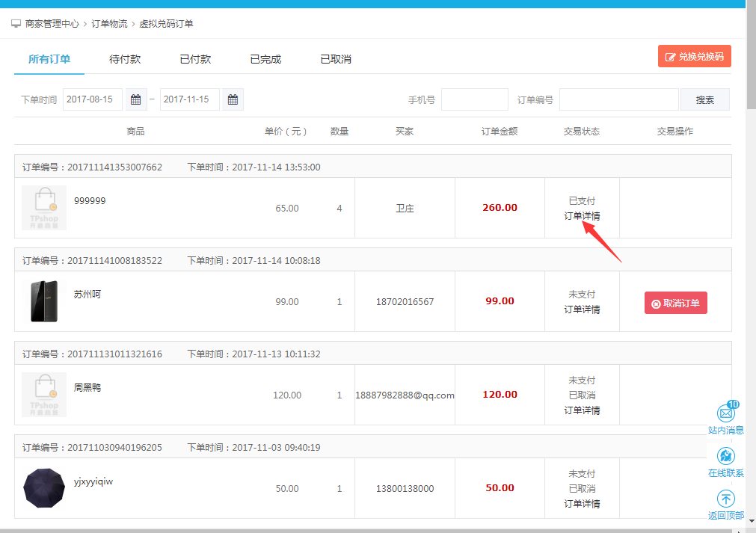Switch to the 待付款 tab

pos(125,59)
